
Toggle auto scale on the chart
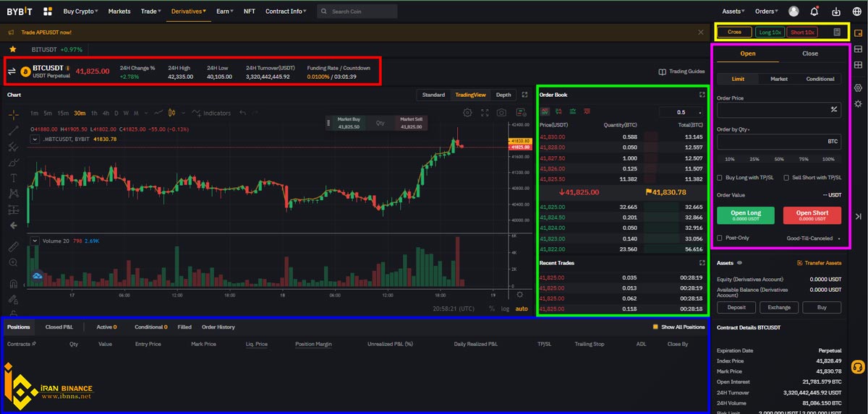point(522,309)
